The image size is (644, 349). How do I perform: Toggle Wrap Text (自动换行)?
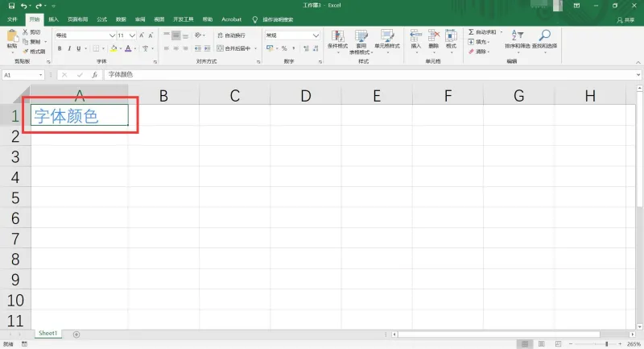coord(231,35)
